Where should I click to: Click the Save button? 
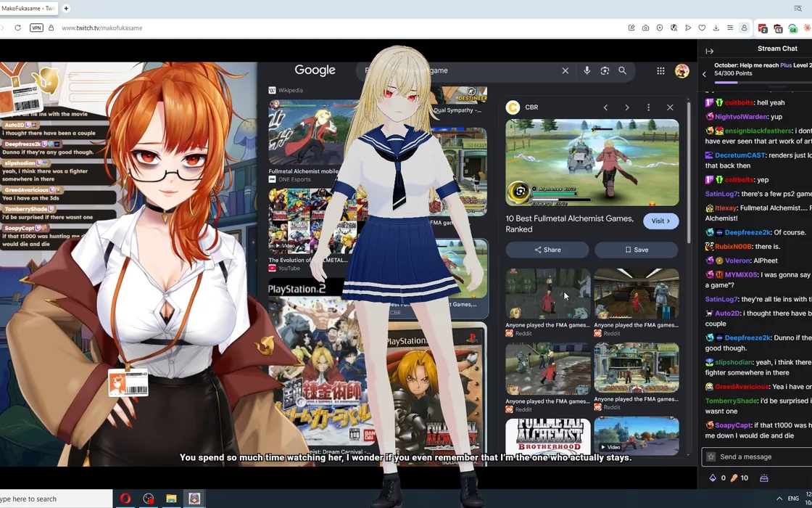637,250
